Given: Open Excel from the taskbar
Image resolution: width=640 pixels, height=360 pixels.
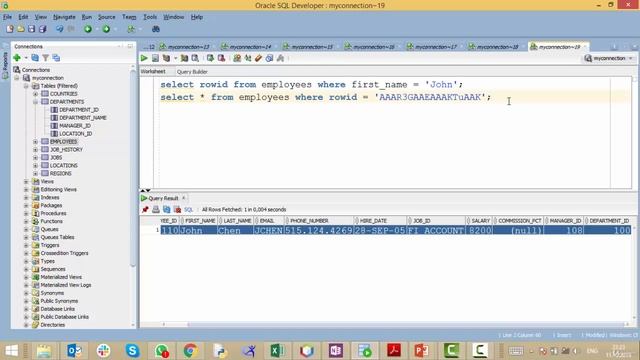Looking at the screenshot, I should [277, 350].
